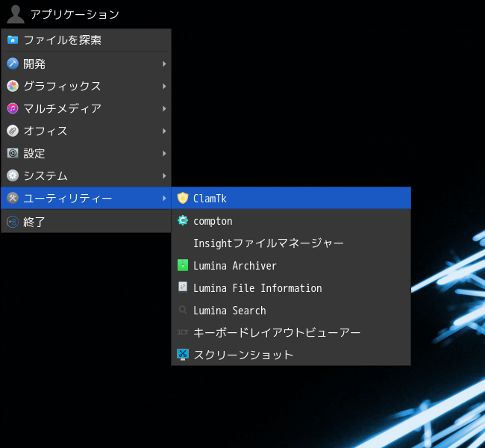485x448 pixels.
Task: Click the green Lumina Archiver icon
Action: (x=183, y=265)
